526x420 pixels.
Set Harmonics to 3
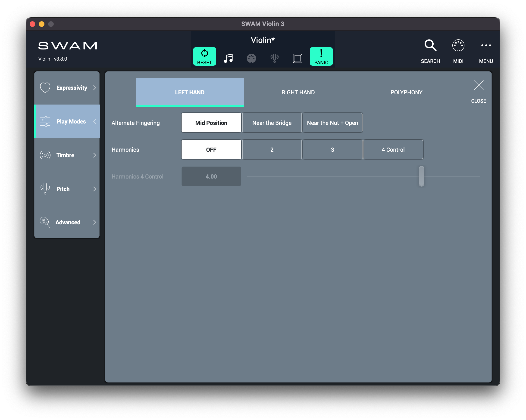pos(332,150)
